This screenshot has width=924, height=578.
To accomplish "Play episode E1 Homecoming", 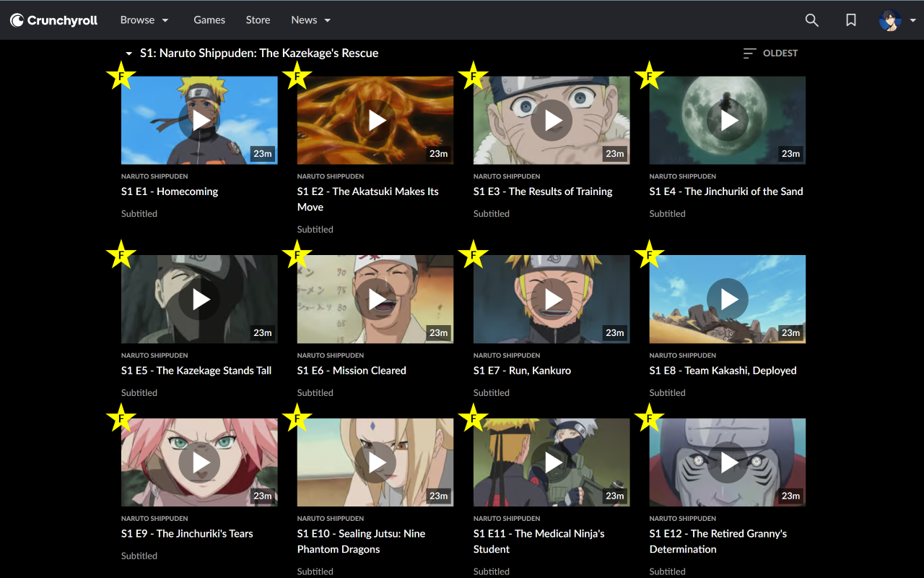I will 199,121.
